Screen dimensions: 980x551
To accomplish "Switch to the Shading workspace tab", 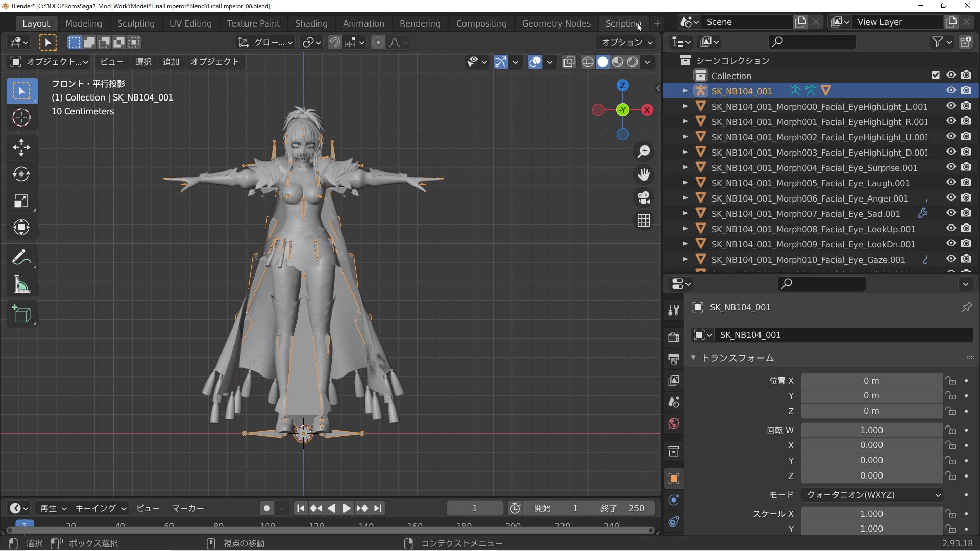I will 311,23.
